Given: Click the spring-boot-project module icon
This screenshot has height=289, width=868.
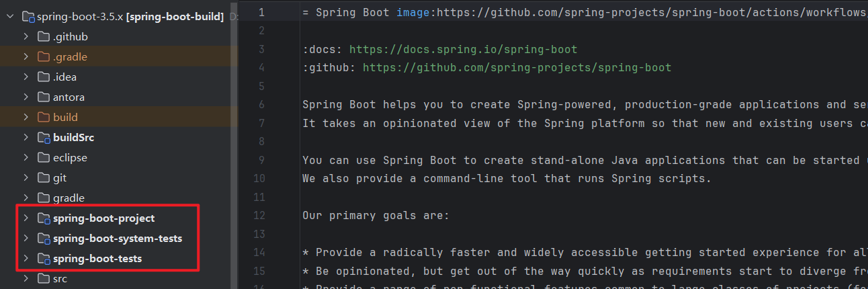Looking at the screenshot, I should click(x=44, y=218).
